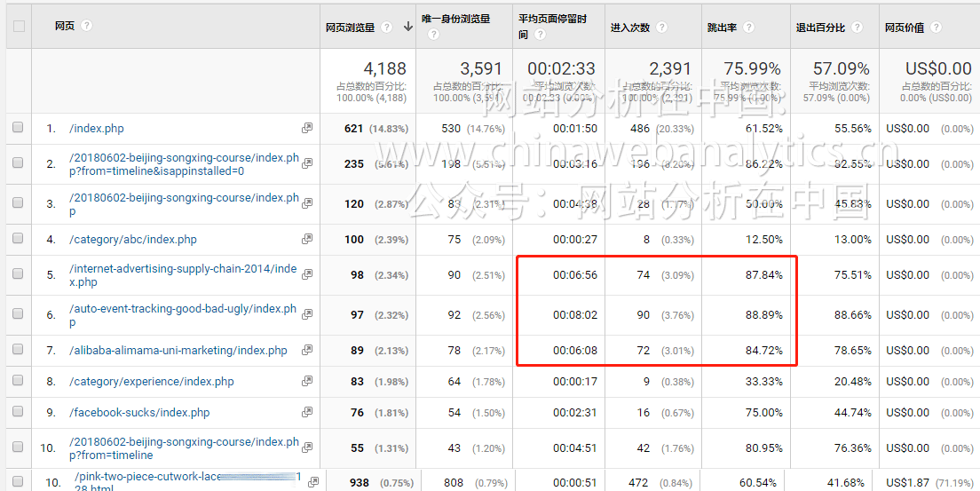980x491 pixels.
Task: Click help icon next to 网页 column header
Action: (86, 26)
